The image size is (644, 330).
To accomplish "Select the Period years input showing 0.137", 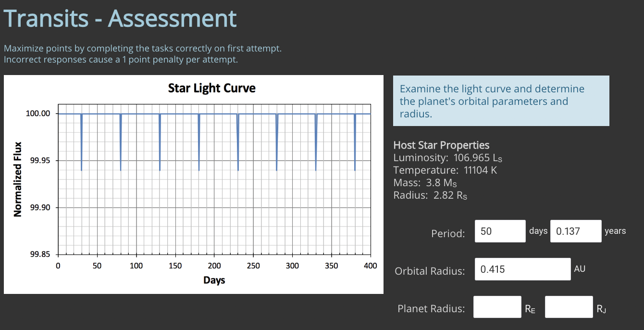I will [576, 231].
